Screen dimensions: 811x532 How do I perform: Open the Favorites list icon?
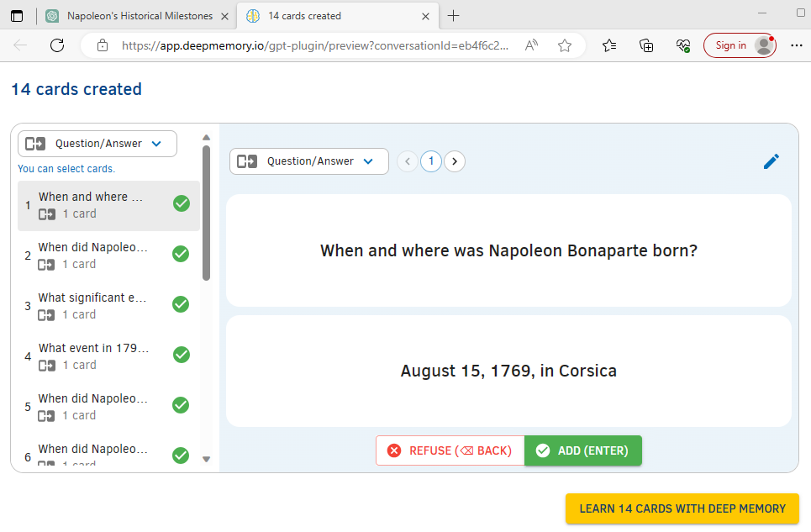click(x=609, y=45)
